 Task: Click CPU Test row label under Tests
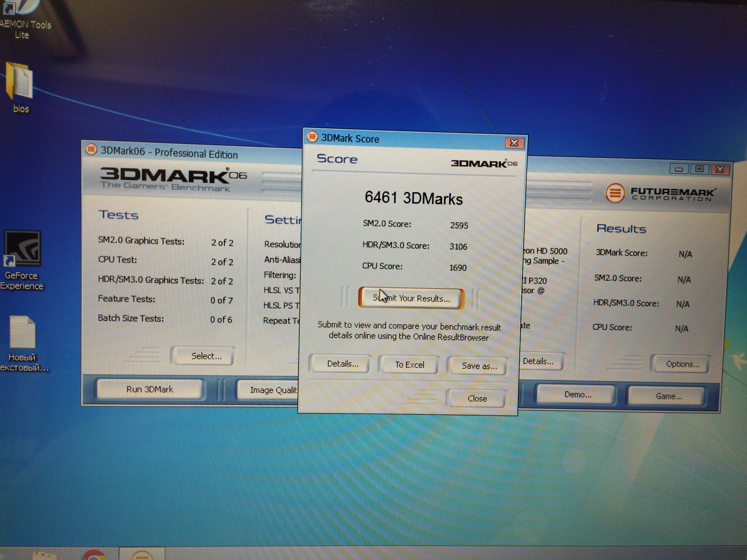tap(117, 260)
